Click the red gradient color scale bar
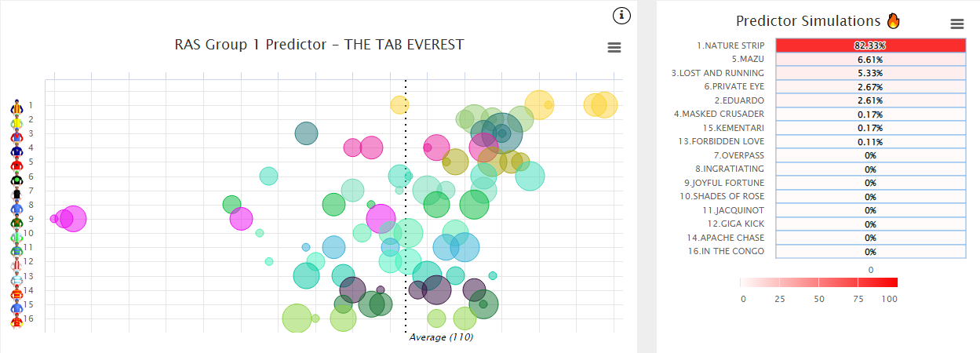 [x=818, y=282]
